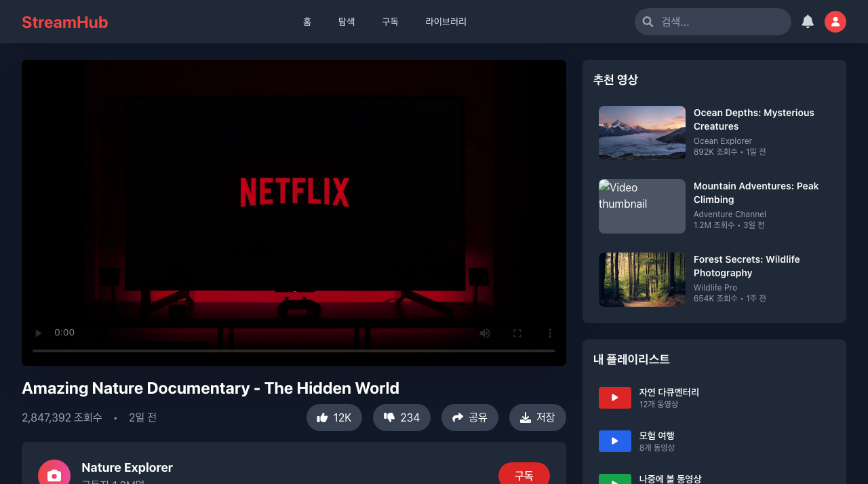Screen dimensions: 868x484
Task: Save the video with 저장 button
Action: pyautogui.click(x=538, y=417)
